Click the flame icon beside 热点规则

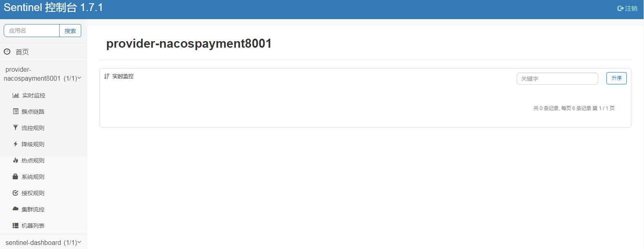[x=16, y=160]
